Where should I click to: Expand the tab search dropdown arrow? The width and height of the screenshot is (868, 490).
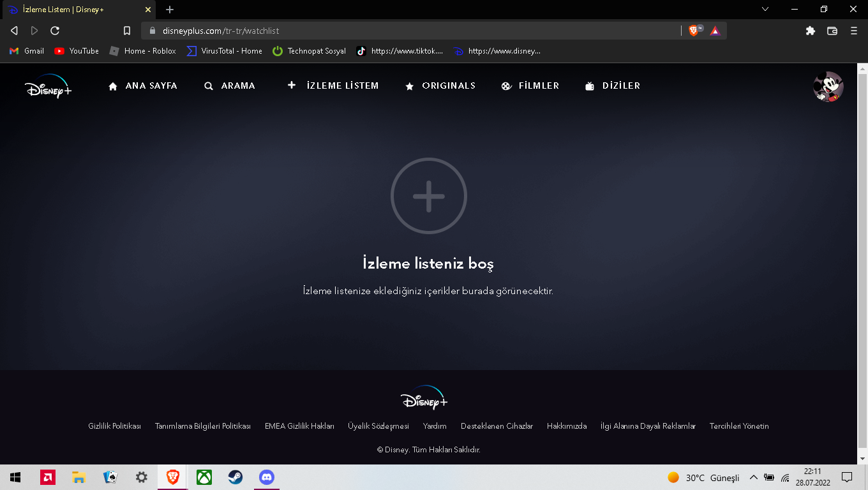[765, 10]
